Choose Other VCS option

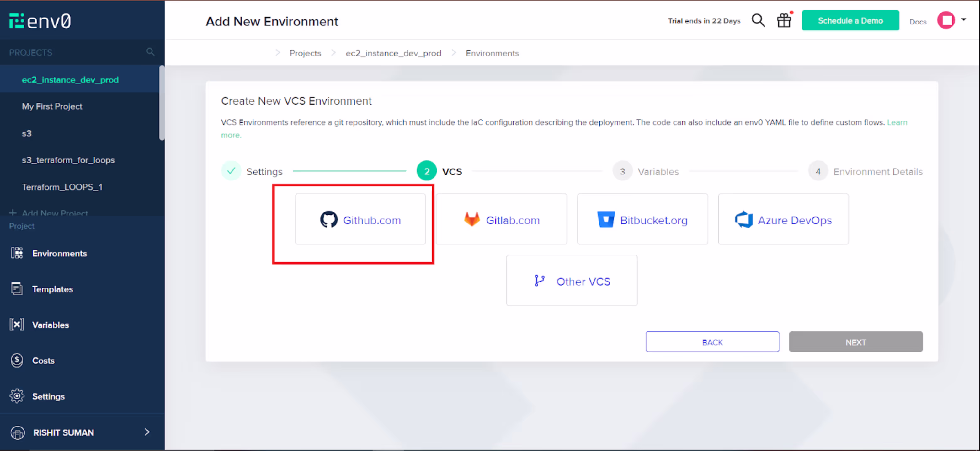tap(572, 281)
